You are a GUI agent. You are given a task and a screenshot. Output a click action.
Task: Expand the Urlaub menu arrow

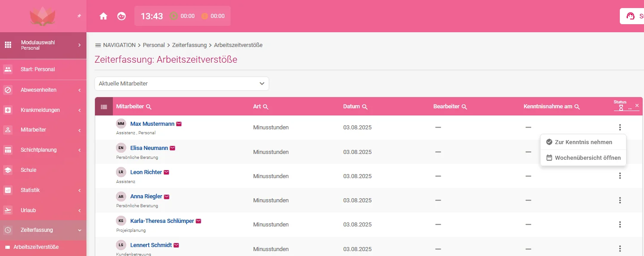79,210
